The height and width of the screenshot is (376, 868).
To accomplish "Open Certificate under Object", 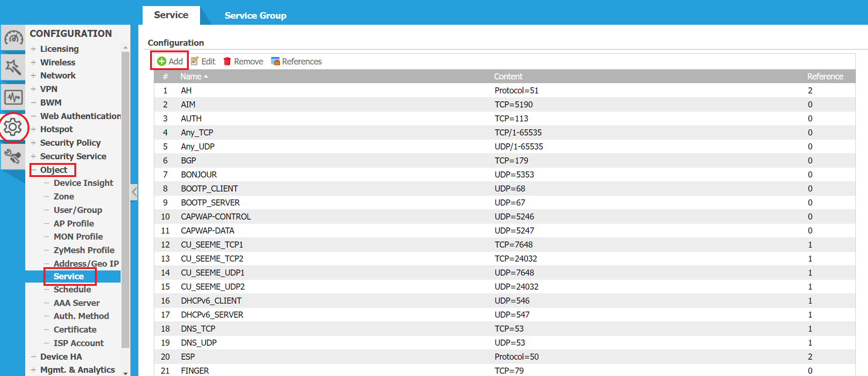I will (75, 329).
